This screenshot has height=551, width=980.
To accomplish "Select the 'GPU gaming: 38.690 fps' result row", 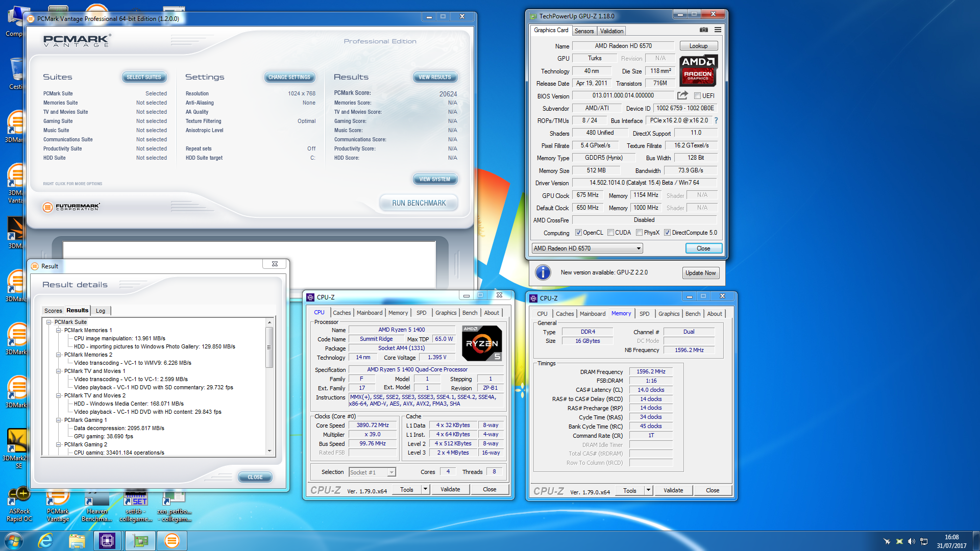I will tap(103, 436).
